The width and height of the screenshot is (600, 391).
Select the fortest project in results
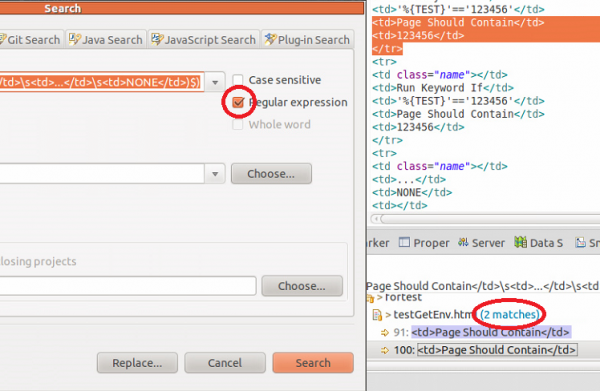[x=403, y=297]
